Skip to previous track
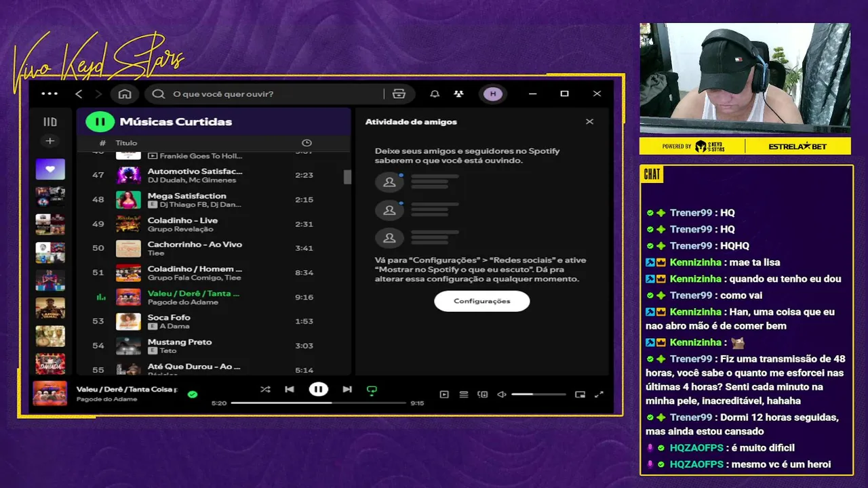 (290, 390)
